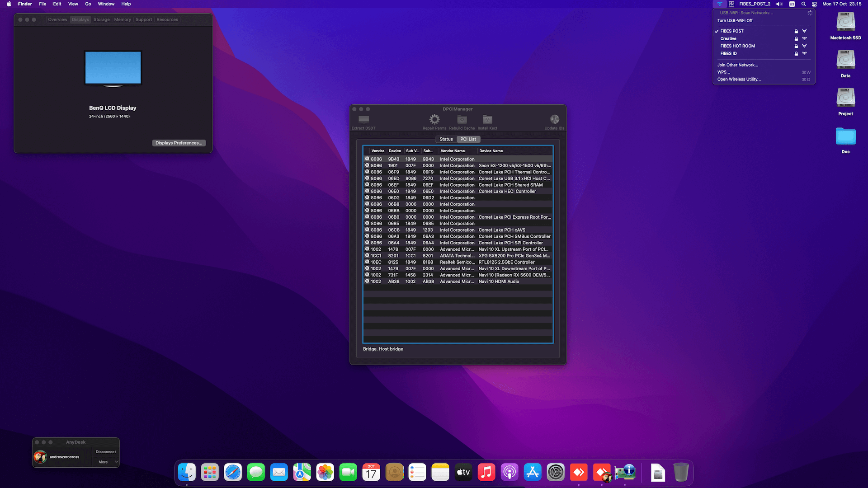Screen dimensions: 868x488
Task: Open Launchpad from the Dock
Action: [210, 472]
